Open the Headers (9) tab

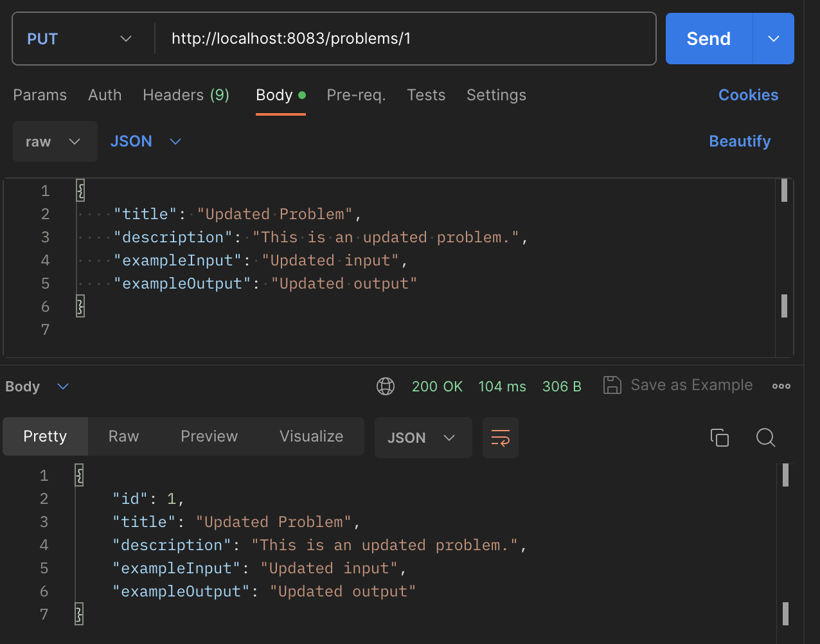(186, 95)
